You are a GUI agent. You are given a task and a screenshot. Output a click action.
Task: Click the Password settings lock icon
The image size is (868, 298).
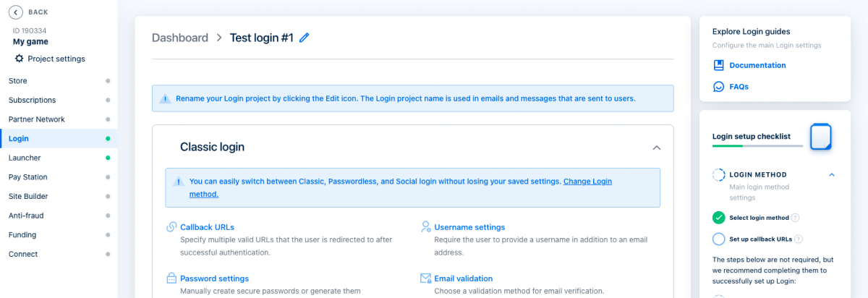171,278
